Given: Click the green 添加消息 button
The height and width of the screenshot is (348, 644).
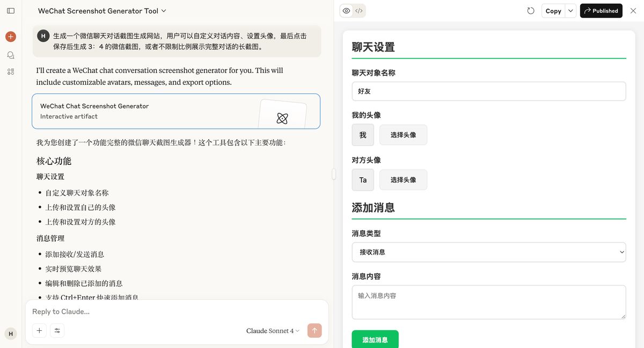Looking at the screenshot, I should (375, 339).
